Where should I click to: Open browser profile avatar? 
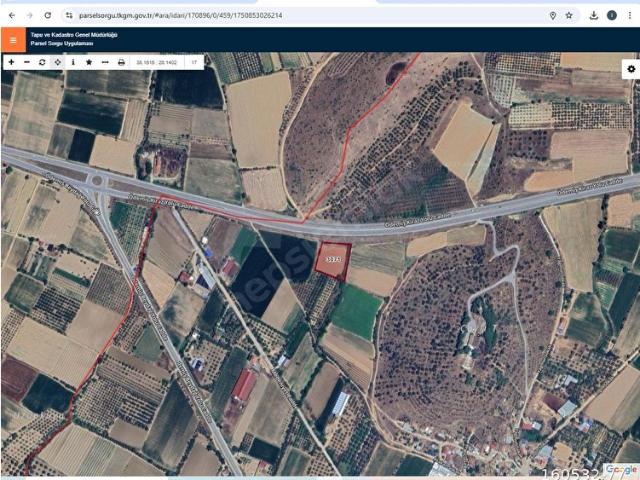(x=611, y=16)
